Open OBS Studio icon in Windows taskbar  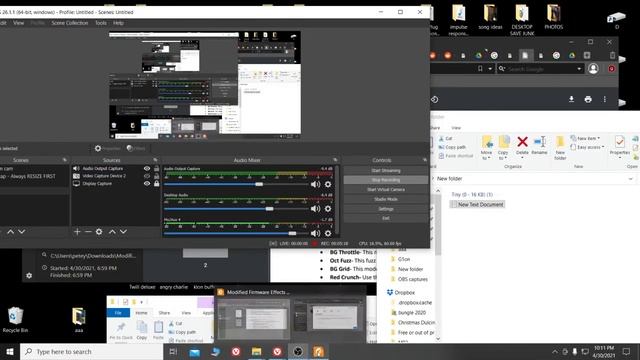298,351
